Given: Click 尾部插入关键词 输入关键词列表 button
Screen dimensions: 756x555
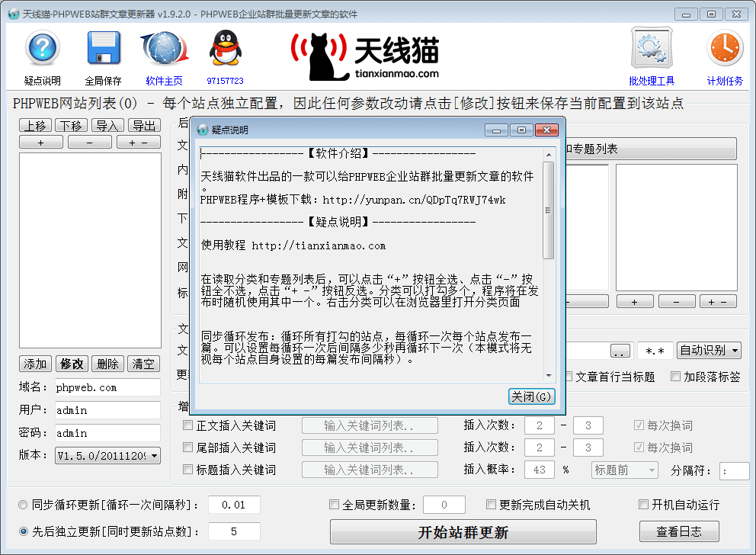Looking at the screenshot, I should coord(370,448).
